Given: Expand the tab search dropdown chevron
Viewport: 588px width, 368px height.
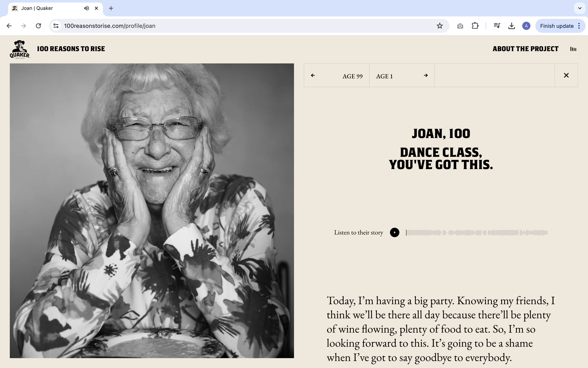Looking at the screenshot, I should (x=580, y=8).
